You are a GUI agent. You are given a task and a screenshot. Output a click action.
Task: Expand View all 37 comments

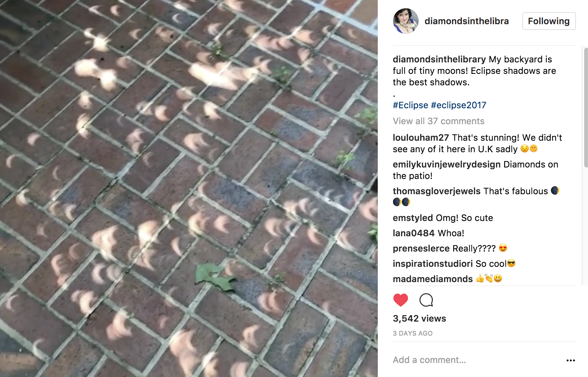(438, 121)
